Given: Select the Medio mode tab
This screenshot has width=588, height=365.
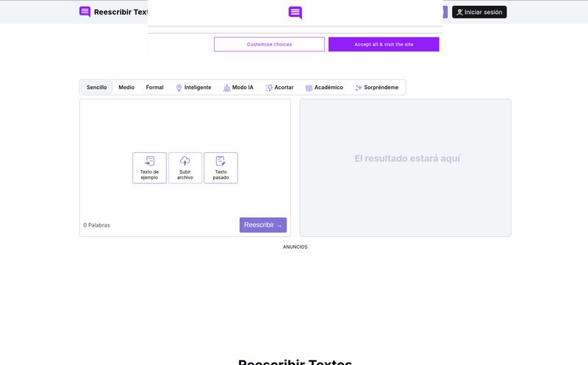Looking at the screenshot, I should (126, 87).
